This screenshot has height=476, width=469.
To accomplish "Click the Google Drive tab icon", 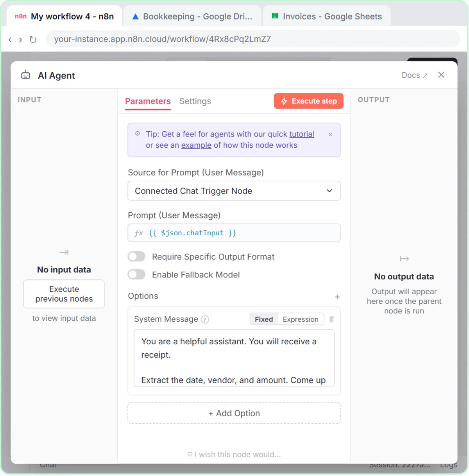I will (135, 16).
